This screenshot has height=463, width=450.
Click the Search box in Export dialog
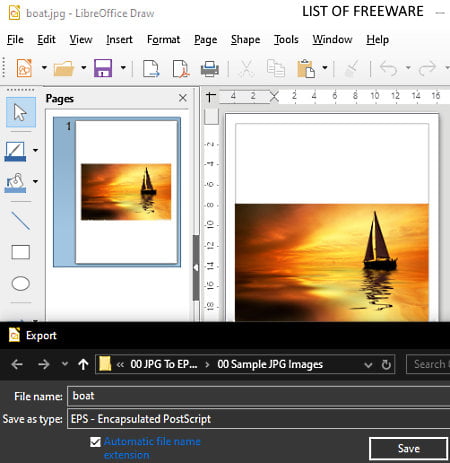pos(428,364)
